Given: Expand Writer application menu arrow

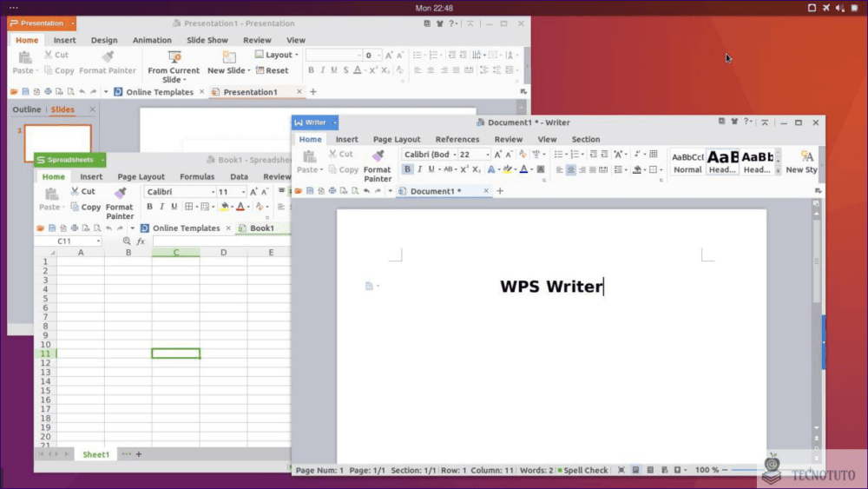Looking at the screenshot, I should click(x=334, y=122).
